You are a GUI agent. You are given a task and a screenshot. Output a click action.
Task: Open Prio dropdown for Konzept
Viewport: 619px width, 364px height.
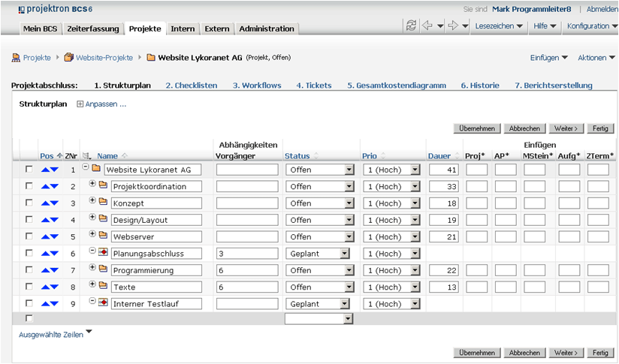click(415, 203)
